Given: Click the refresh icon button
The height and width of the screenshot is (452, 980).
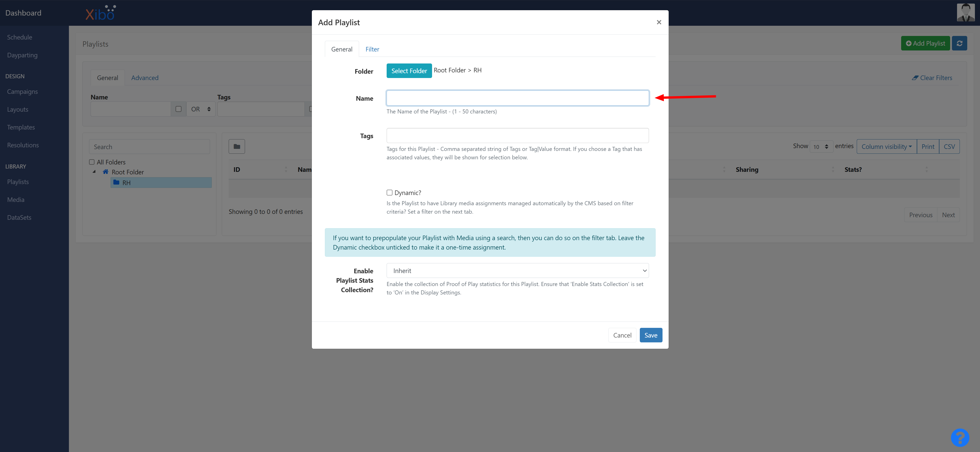Looking at the screenshot, I should [960, 43].
